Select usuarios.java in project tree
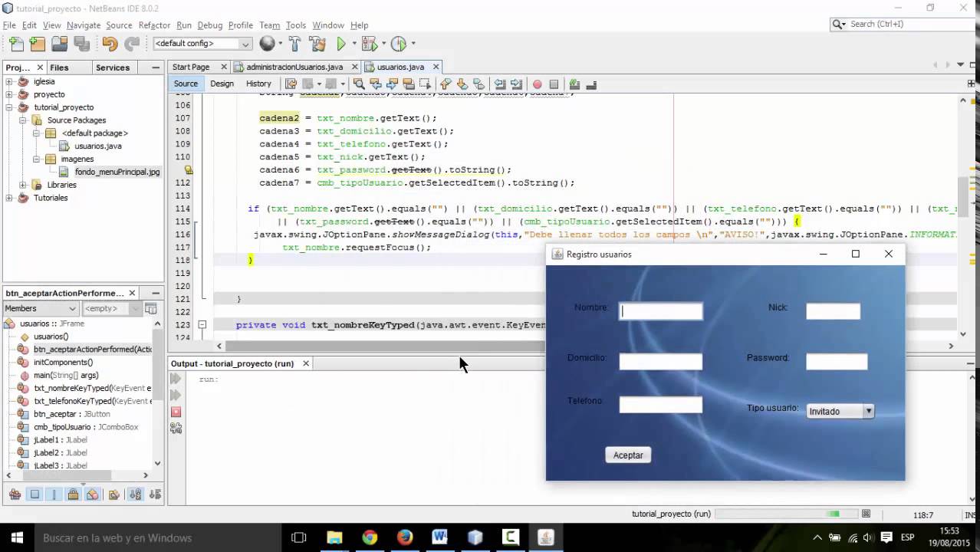This screenshot has width=980, height=552. point(97,146)
